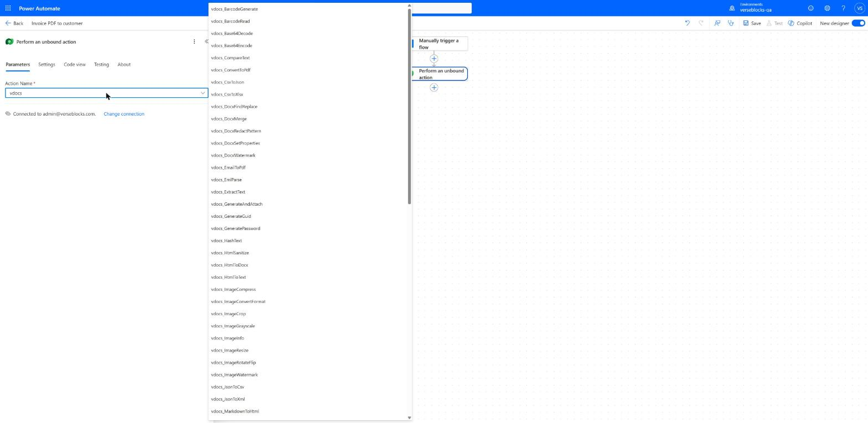Select vdocs_GenerateAndAttach option
868x423 pixels.
coord(308,204)
